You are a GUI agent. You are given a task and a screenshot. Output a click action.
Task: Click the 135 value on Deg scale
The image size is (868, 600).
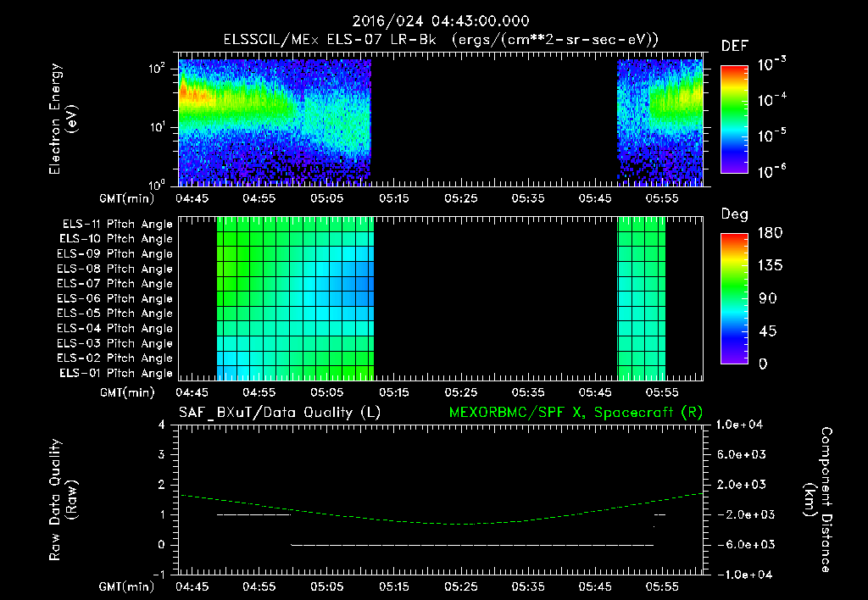770,266
